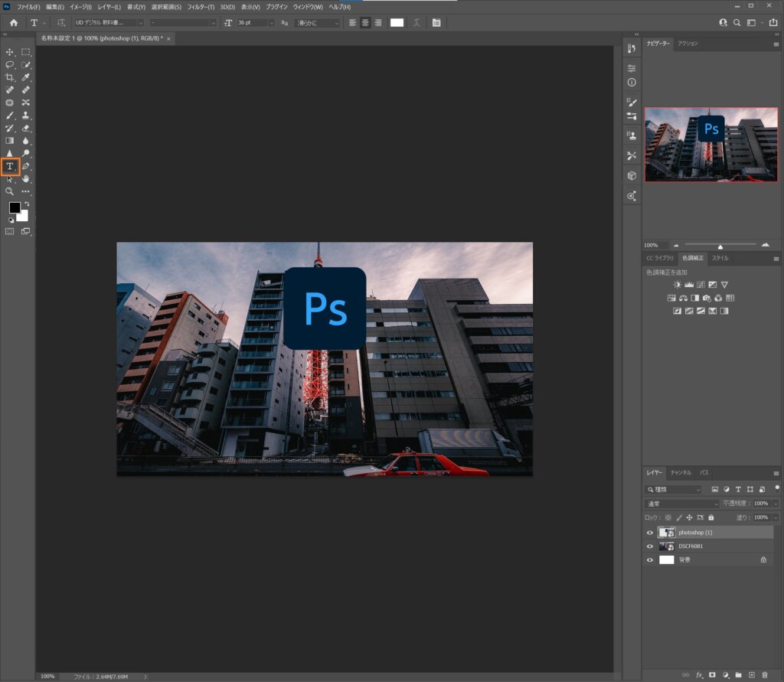Click the add layer style fx icon
The width and height of the screenshot is (784, 682).
pos(699,674)
